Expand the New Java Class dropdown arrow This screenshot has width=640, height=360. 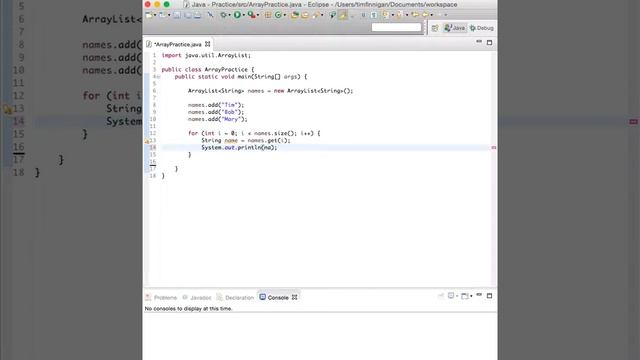(x=285, y=15)
